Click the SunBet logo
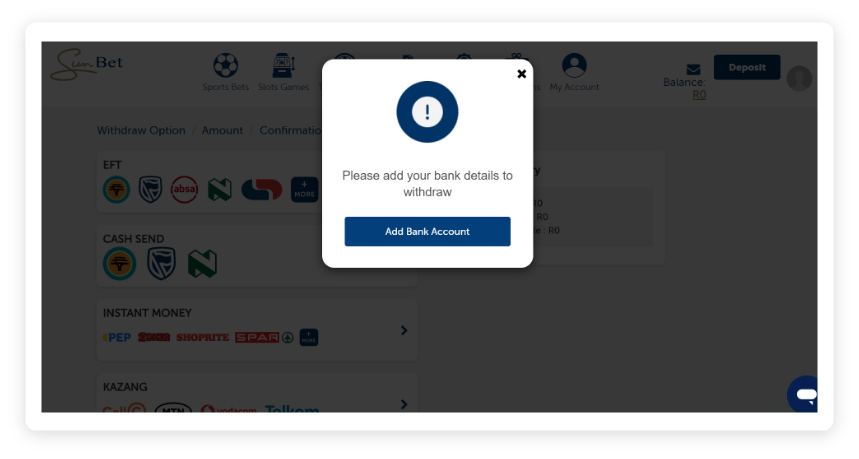The height and width of the screenshot is (459, 859). click(87, 64)
